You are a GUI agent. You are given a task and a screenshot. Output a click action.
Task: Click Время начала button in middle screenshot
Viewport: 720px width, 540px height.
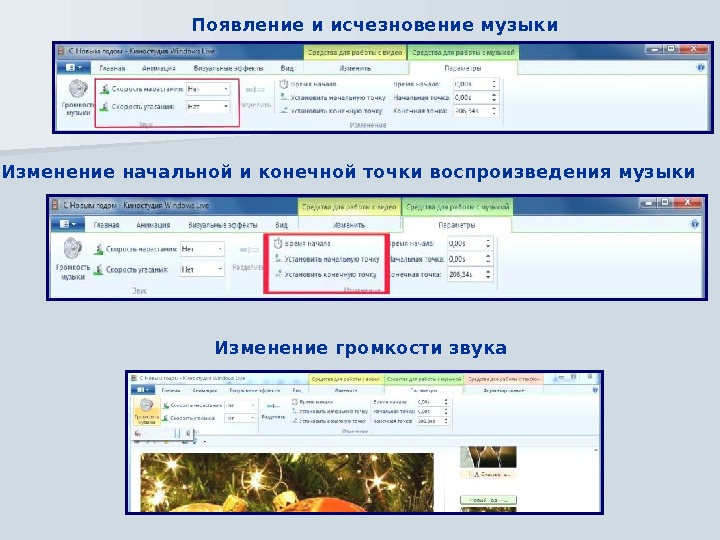click(x=302, y=243)
